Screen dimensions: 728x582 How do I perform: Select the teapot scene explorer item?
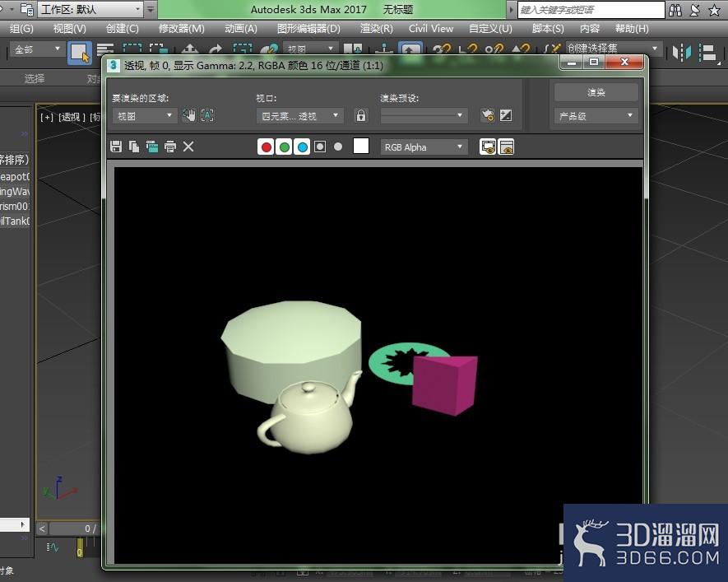[15, 176]
